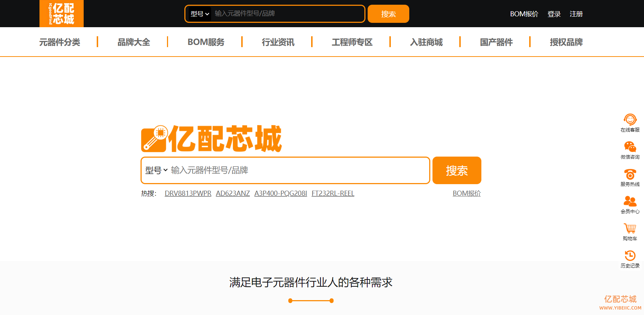Click the 亿配芯城 logo in top-left header
Image resolution: width=644 pixels, height=315 pixels.
point(62,14)
